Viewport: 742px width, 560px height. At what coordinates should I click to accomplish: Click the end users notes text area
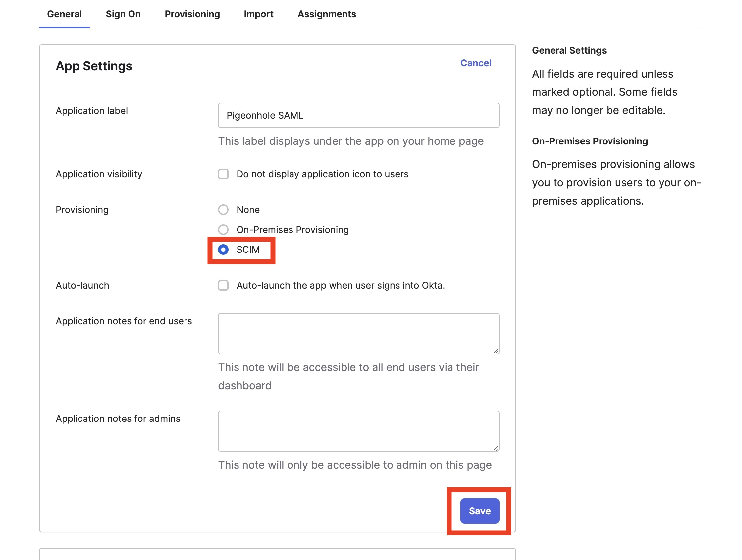click(x=359, y=334)
